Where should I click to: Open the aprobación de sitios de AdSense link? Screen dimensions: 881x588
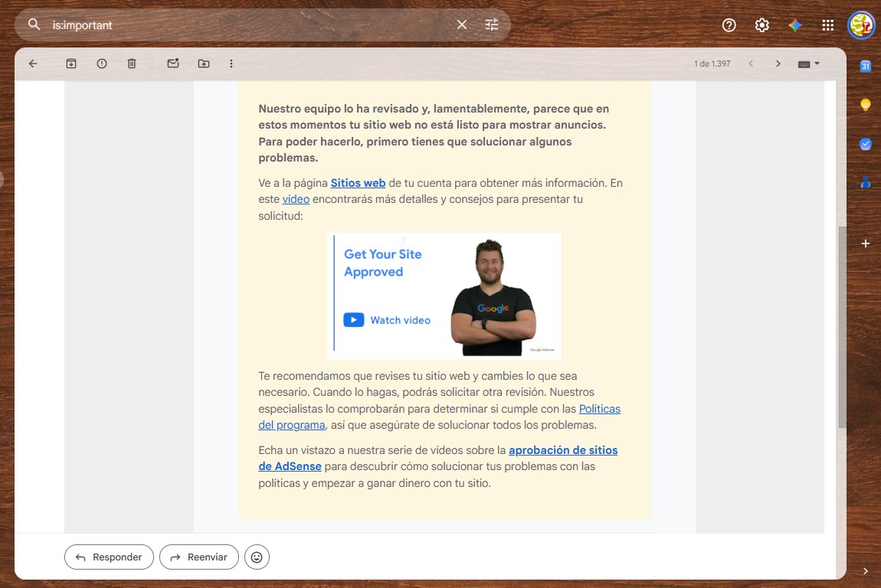pos(437,459)
